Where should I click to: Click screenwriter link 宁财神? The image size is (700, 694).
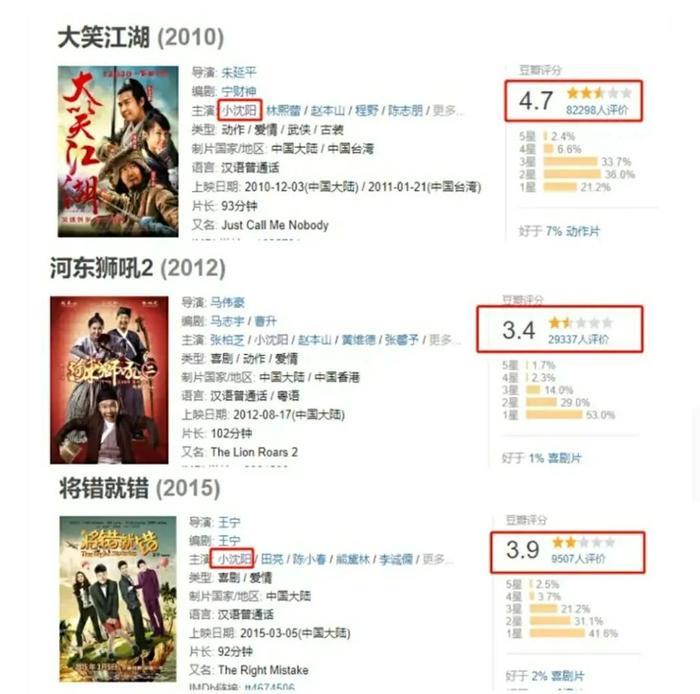tap(239, 91)
